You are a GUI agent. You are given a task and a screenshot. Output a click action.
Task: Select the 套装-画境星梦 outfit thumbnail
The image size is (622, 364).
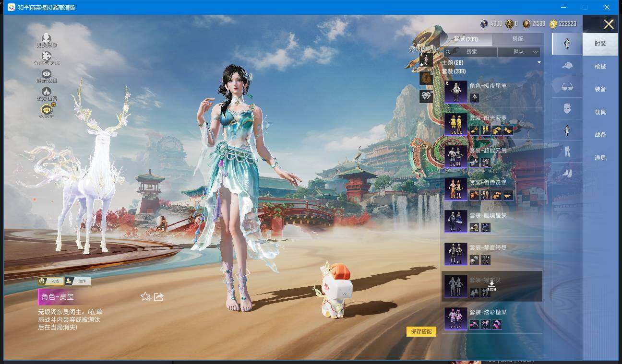coord(455,221)
